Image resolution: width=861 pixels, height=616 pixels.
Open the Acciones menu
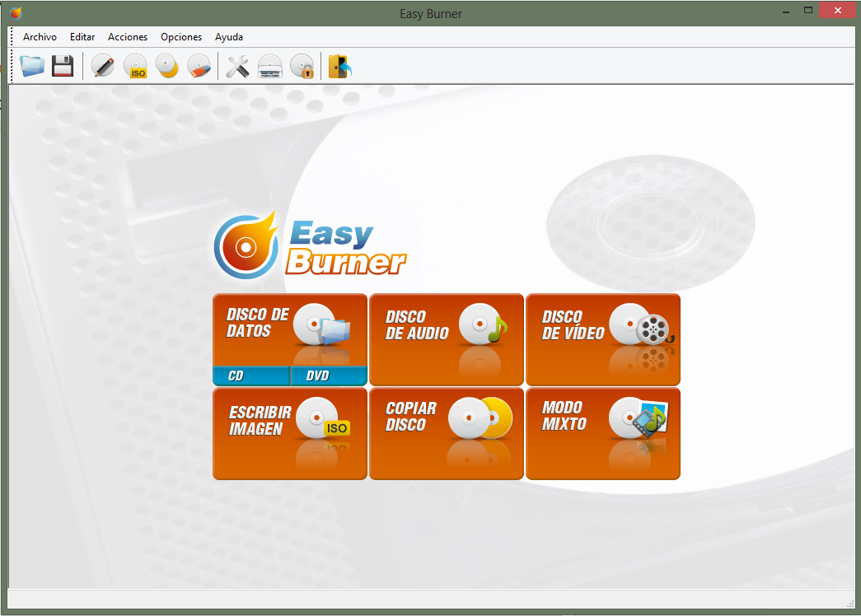tap(128, 37)
